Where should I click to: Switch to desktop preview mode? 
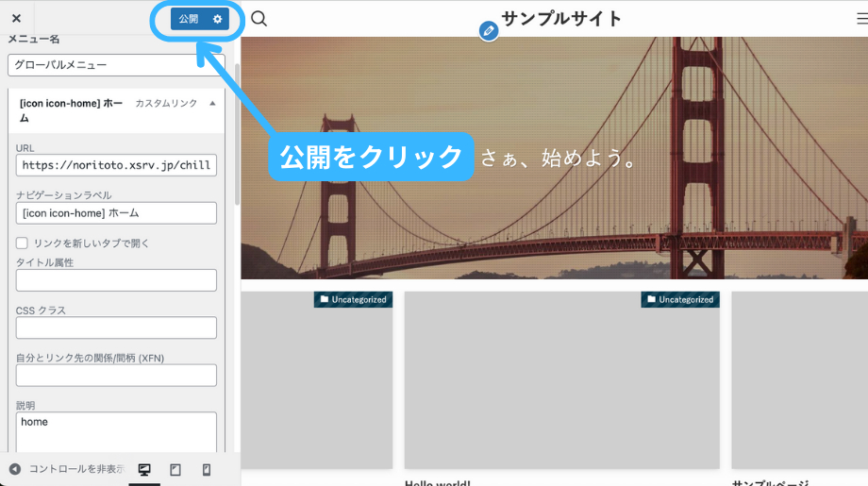pyautogui.click(x=144, y=469)
